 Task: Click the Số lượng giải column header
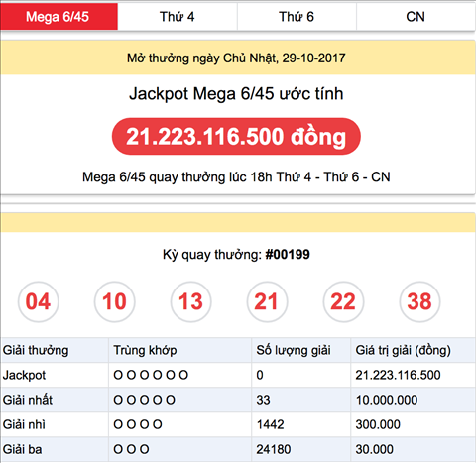294,350
